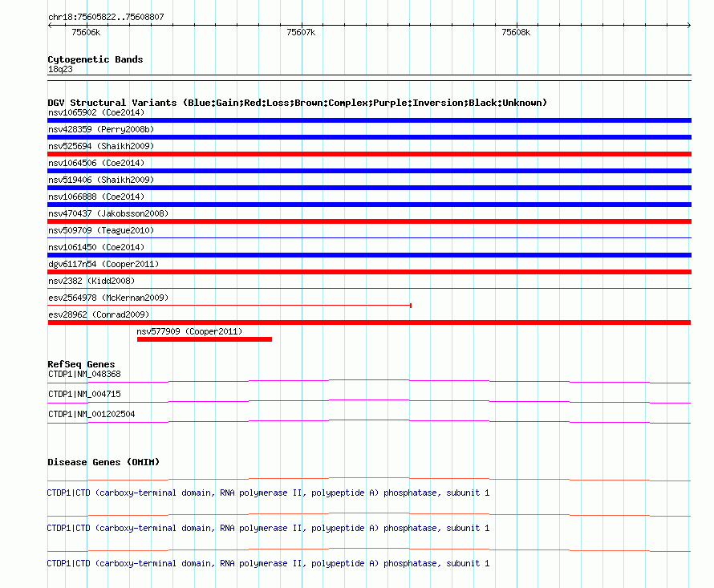The image size is (714, 588).
Task: Open the Disease Genes (OMIM) heading
Action: pos(103,462)
